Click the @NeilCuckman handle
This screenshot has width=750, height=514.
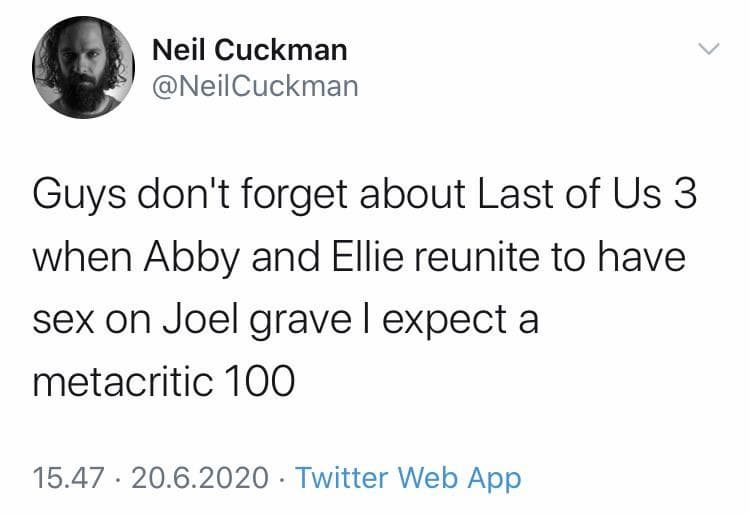coord(253,87)
